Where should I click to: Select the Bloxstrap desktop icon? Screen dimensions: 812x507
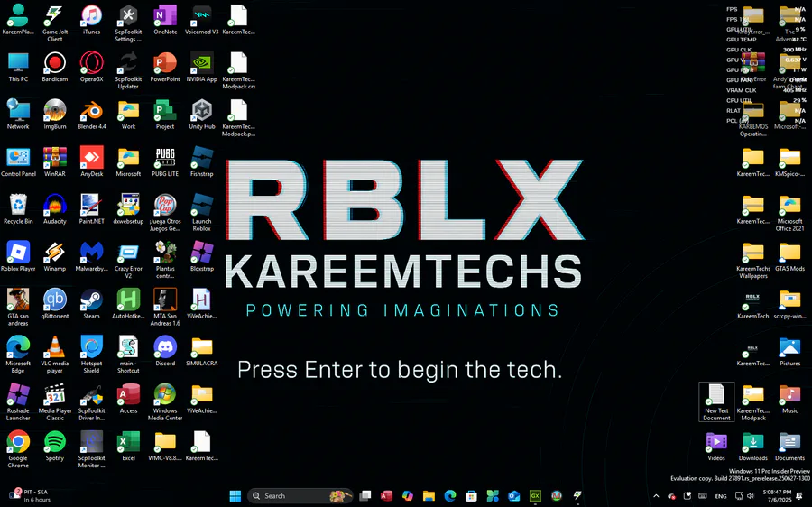click(201, 257)
